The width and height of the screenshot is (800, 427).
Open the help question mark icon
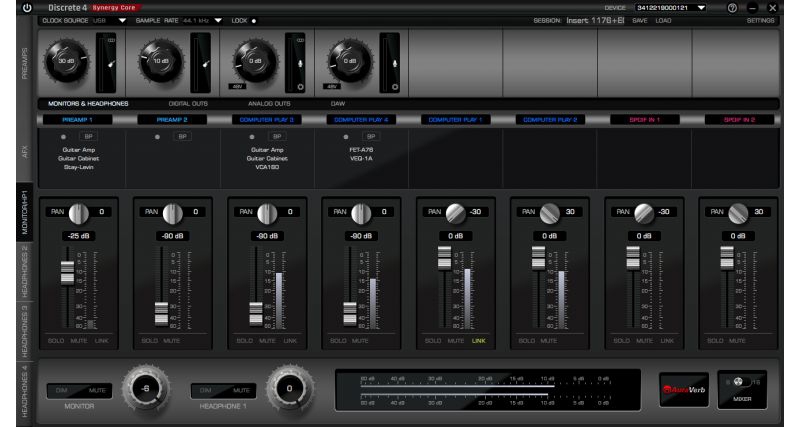pyautogui.click(x=732, y=8)
